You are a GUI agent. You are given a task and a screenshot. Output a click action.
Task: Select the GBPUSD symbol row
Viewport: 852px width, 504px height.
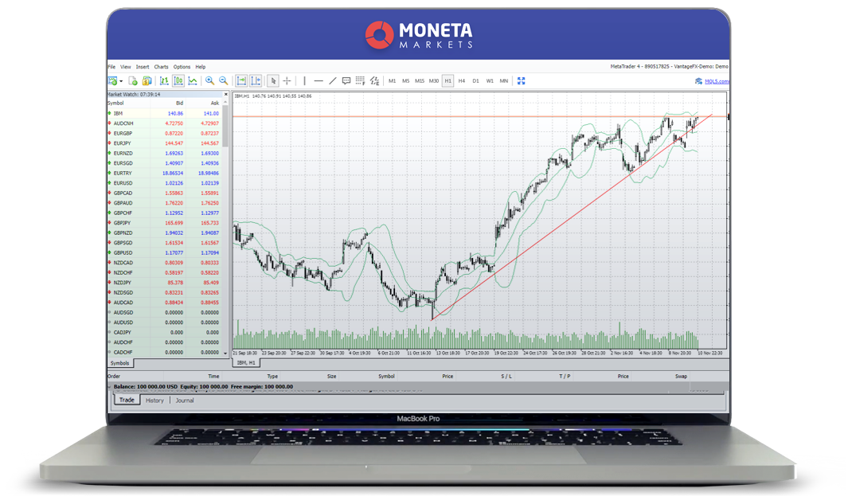click(x=164, y=252)
